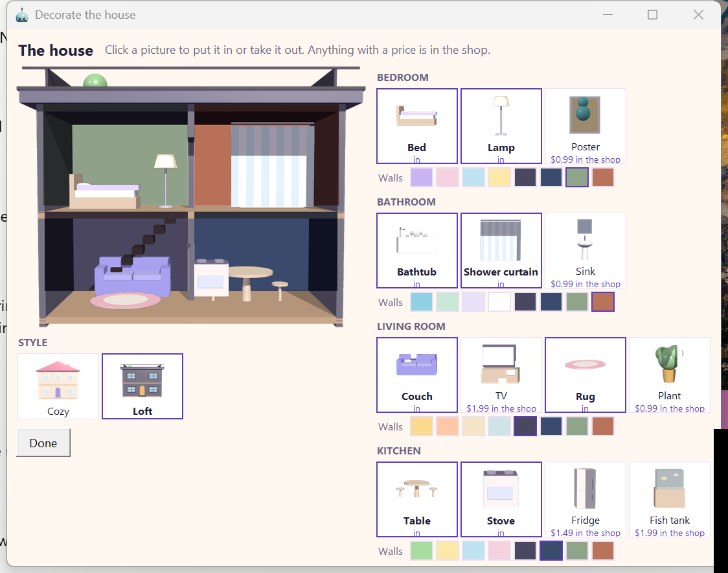Viewport: 728px width, 573px height.
Task: Click the Done button
Action: tap(43, 443)
